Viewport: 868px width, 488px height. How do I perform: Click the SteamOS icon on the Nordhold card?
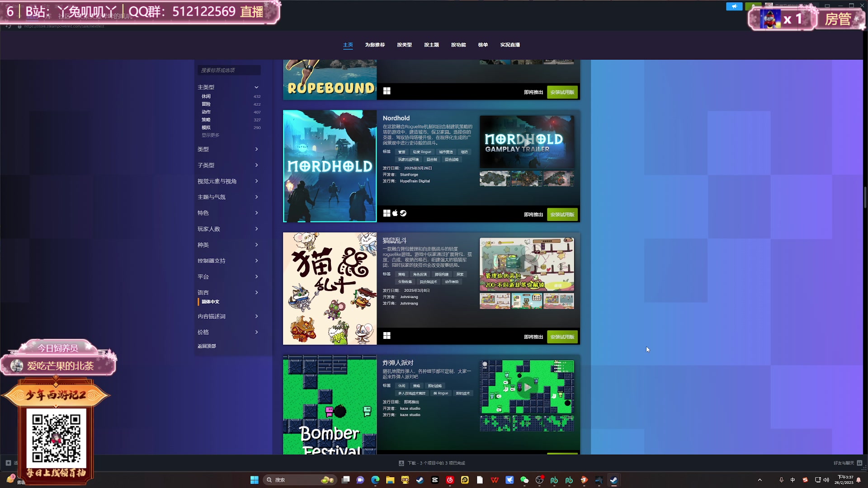pyautogui.click(x=403, y=213)
